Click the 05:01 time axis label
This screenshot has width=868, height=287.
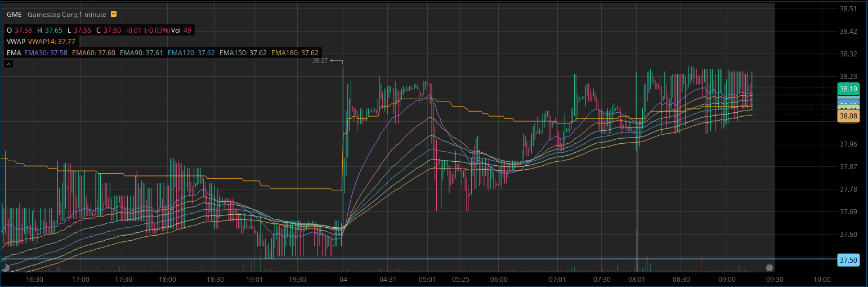428,279
